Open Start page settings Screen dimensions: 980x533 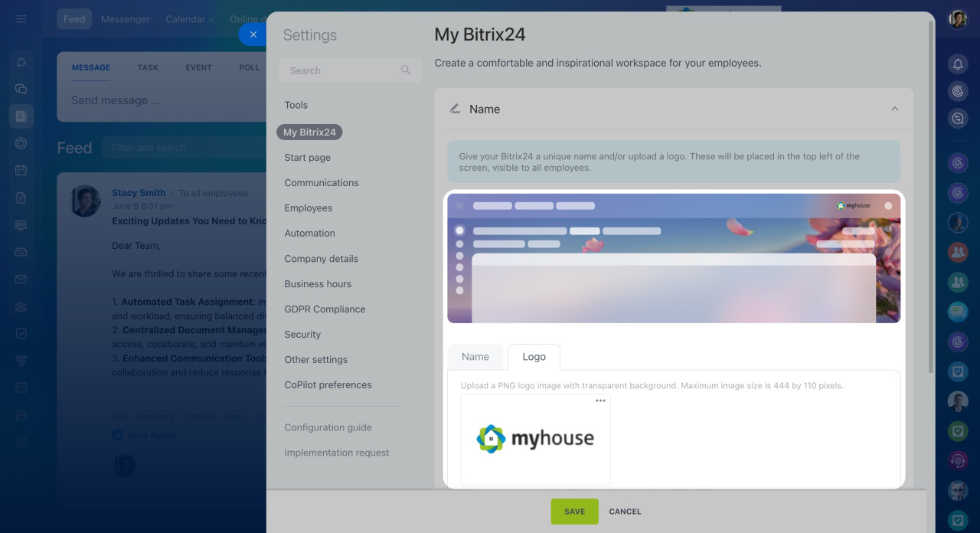click(308, 158)
